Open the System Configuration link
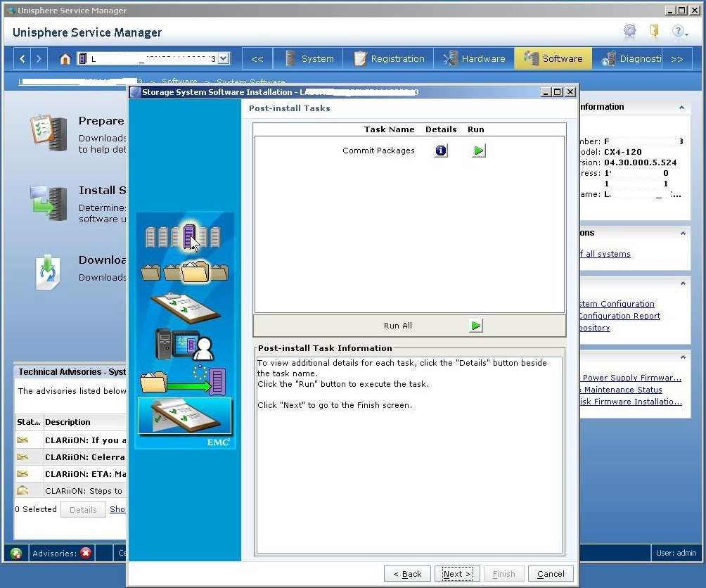This screenshot has width=706, height=588. pos(617,303)
